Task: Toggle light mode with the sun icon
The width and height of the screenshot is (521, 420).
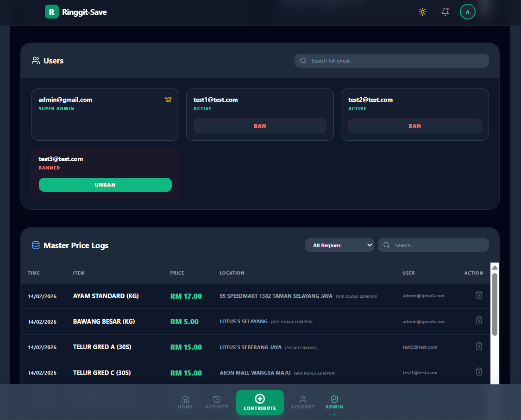Action: pyautogui.click(x=422, y=12)
